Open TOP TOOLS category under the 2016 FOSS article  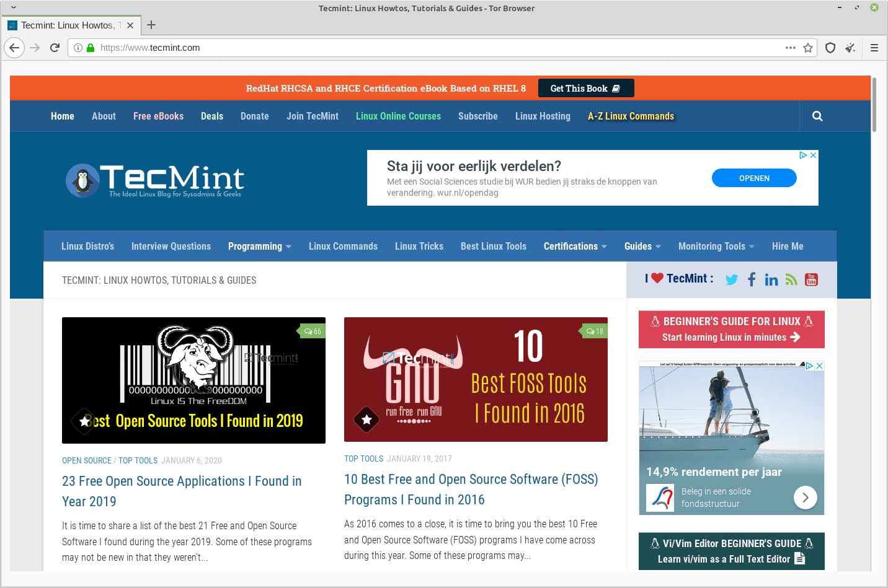(x=363, y=459)
